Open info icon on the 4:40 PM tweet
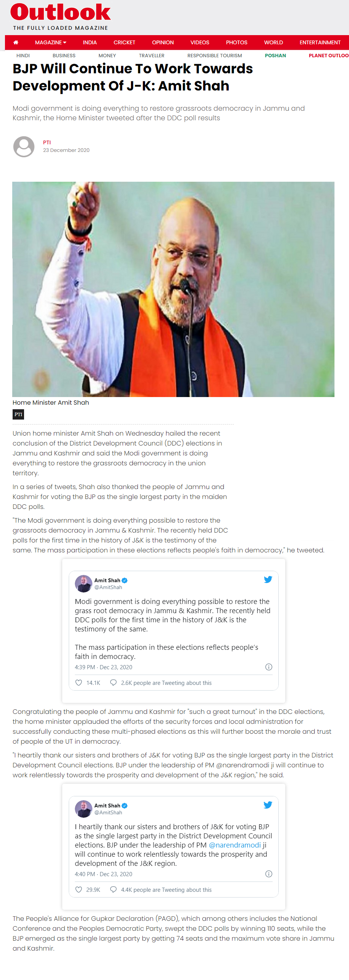 tap(269, 874)
